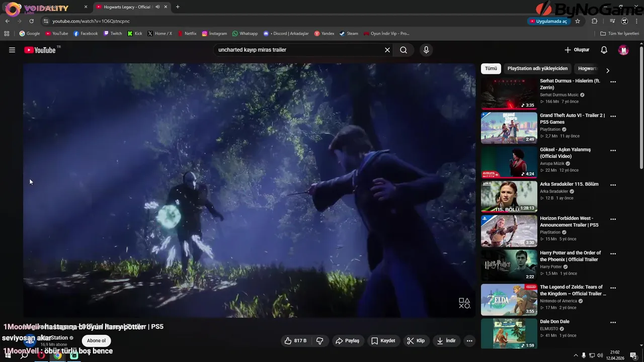Bookmark this page with star
The height and width of the screenshot is (362, 644).
tap(578, 21)
